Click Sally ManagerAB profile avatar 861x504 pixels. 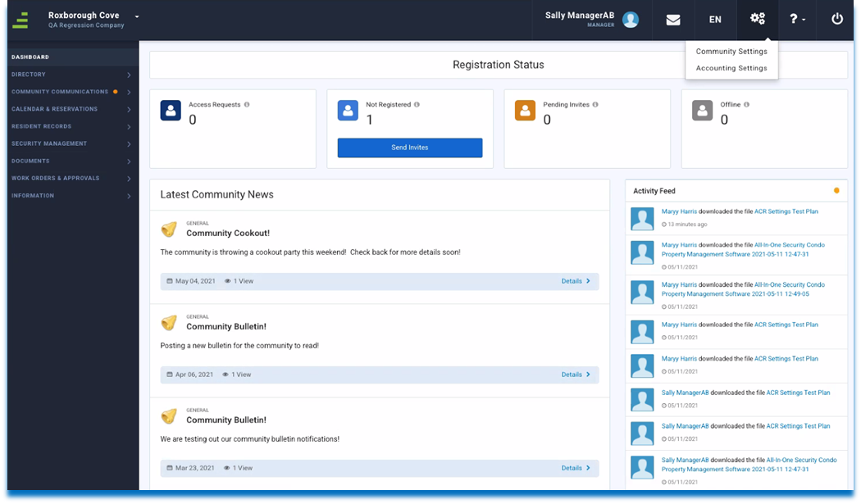click(x=630, y=20)
